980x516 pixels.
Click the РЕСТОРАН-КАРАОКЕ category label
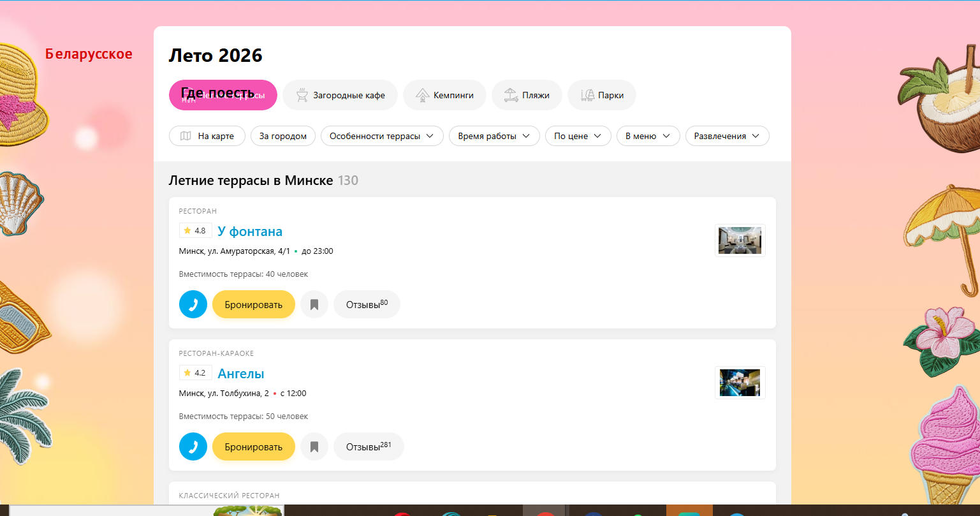(216, 353)
